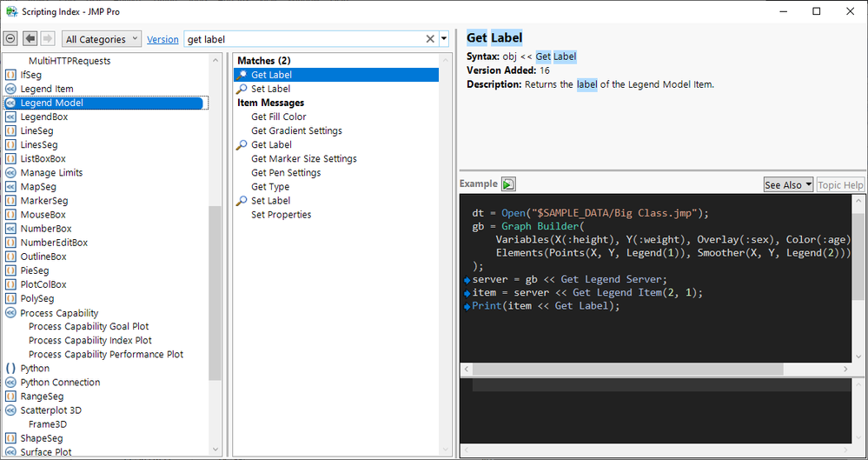Click the LinesSeg braces icon
This screenshot has height=460, width=868.
[10, 144]
